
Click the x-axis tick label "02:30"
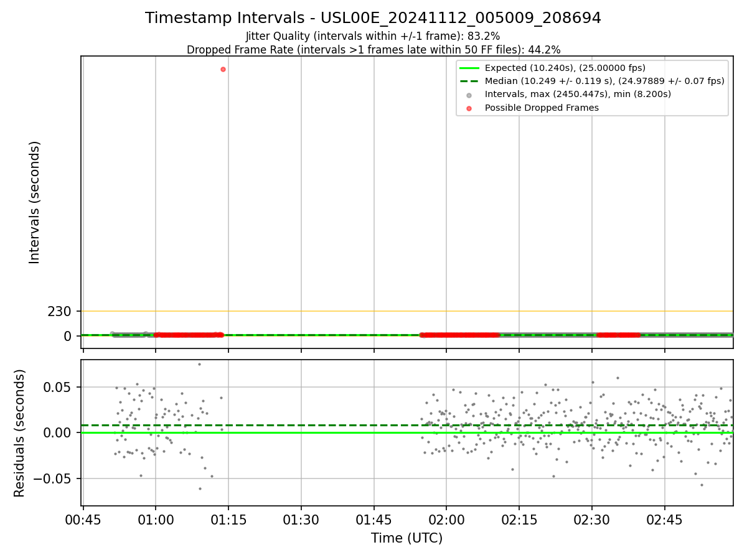[x=592, y=519]
